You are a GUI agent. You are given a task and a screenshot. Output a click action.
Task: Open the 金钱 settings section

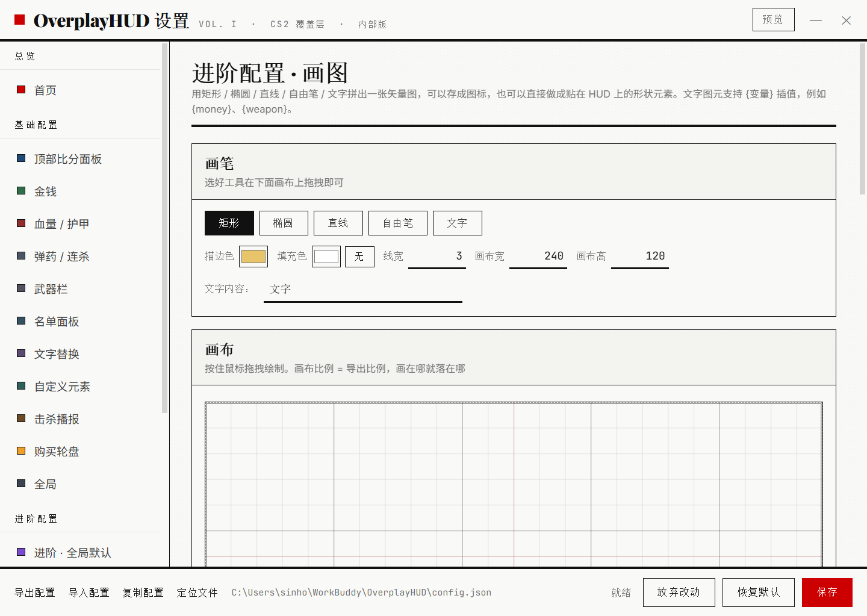click(81, 191)
